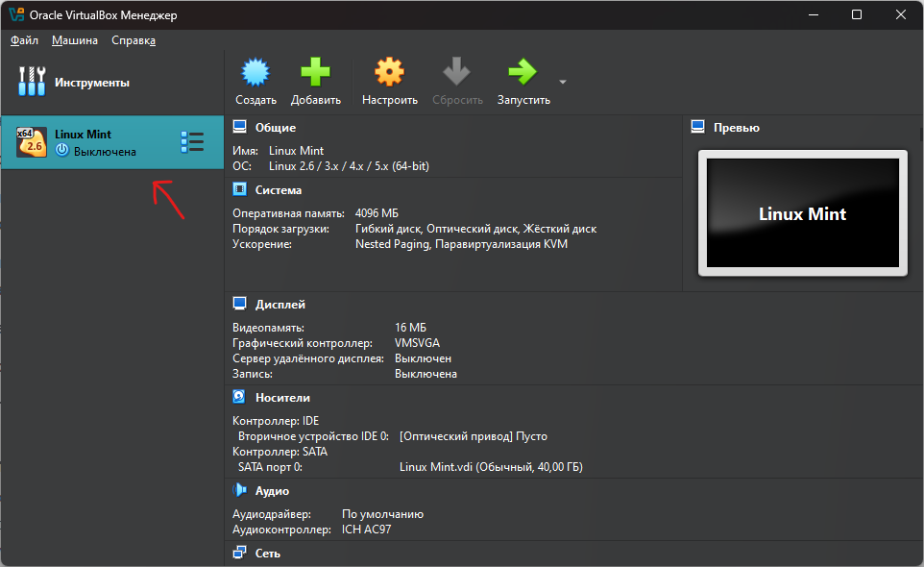
Task: Click the green Добавить plus icon
Action: click(316, 72)
